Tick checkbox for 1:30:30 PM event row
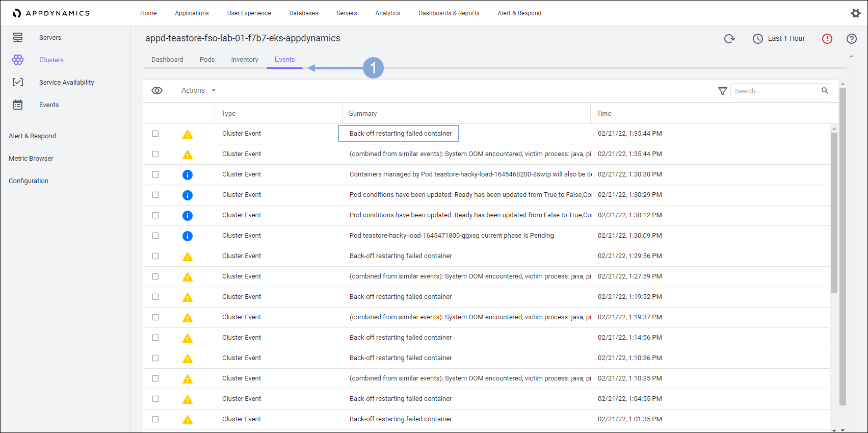 155,174
